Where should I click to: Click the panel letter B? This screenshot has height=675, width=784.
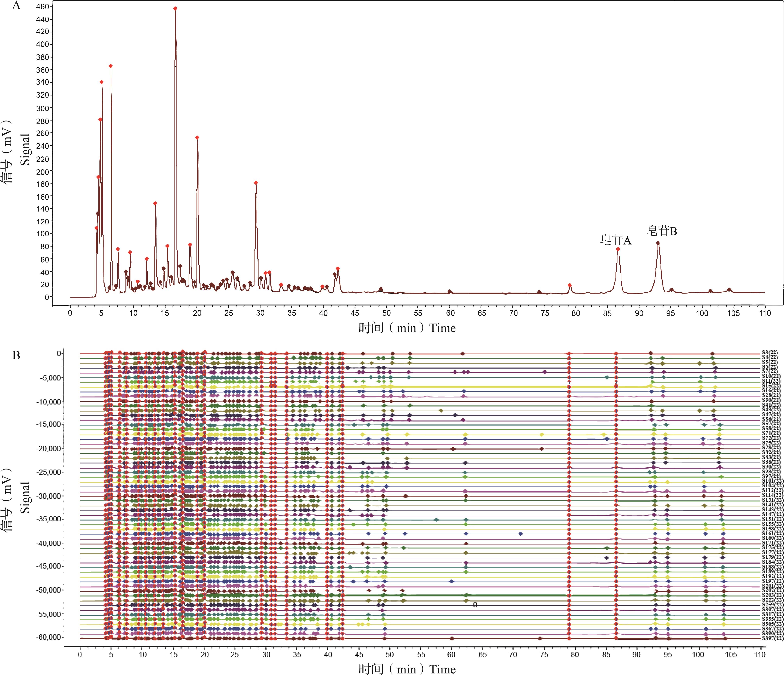pos(16,355)
